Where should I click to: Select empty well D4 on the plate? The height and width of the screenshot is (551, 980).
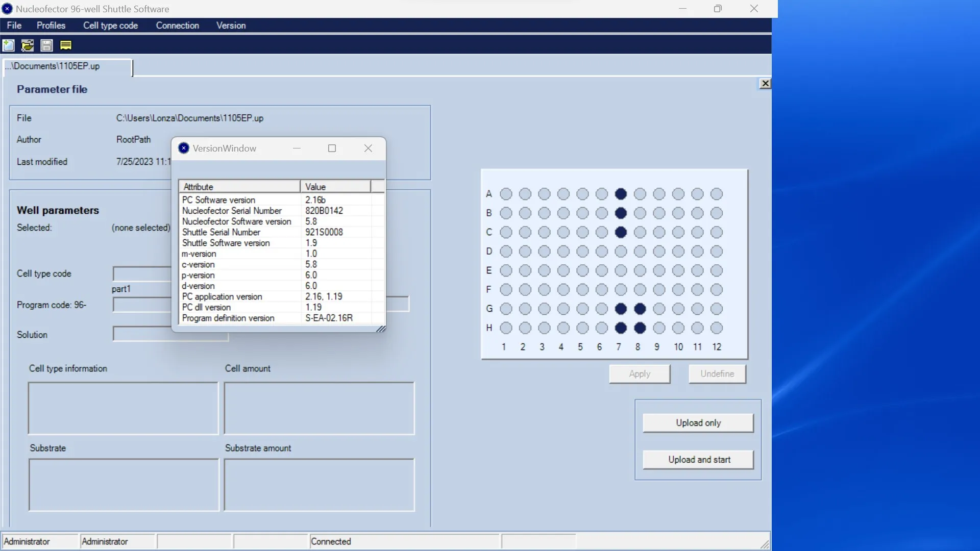[563, 252]
